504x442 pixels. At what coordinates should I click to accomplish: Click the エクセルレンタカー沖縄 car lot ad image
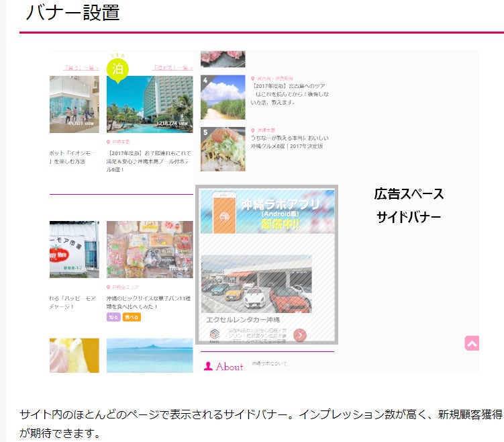[x=256, y=283]
